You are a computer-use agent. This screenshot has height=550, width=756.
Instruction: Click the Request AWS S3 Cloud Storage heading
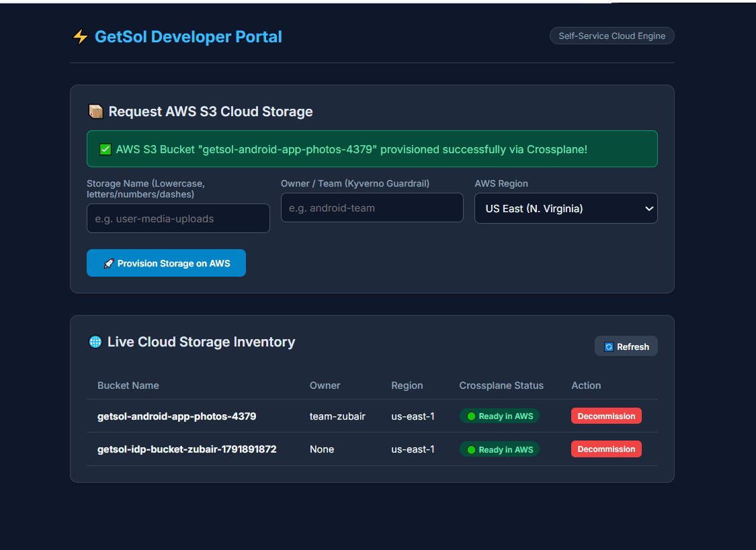click(x=210, y=111)
